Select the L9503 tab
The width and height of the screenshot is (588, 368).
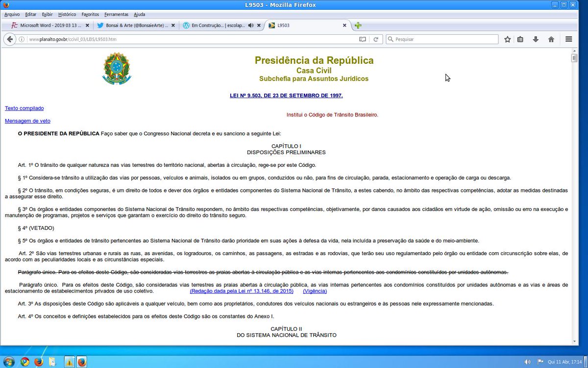(308, 26)
